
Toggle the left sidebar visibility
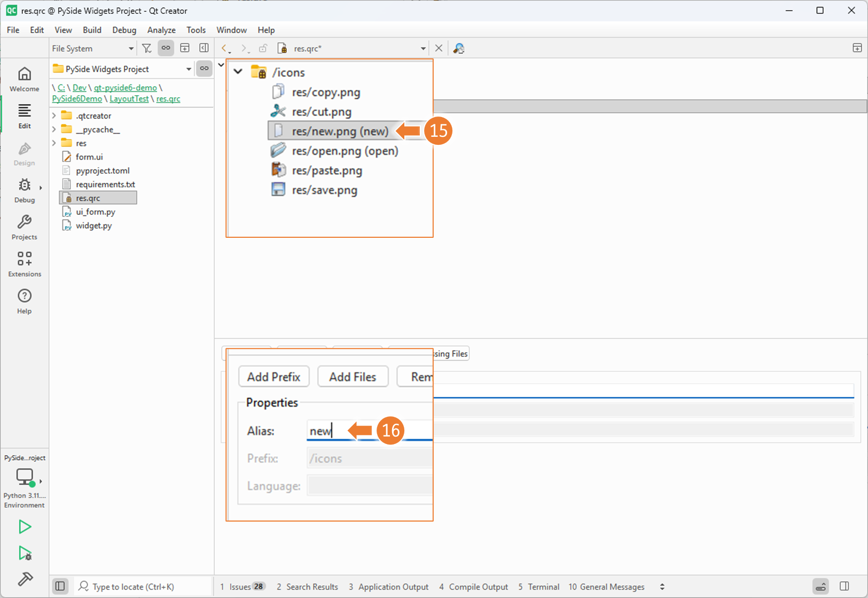coord(60,586)
